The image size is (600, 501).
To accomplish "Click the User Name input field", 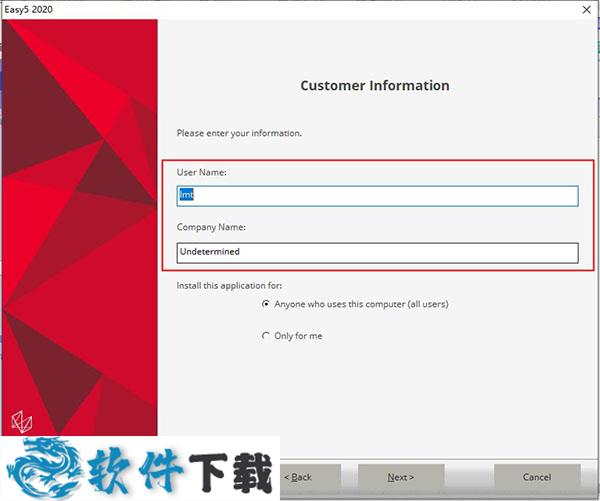I will pos(377,196).
